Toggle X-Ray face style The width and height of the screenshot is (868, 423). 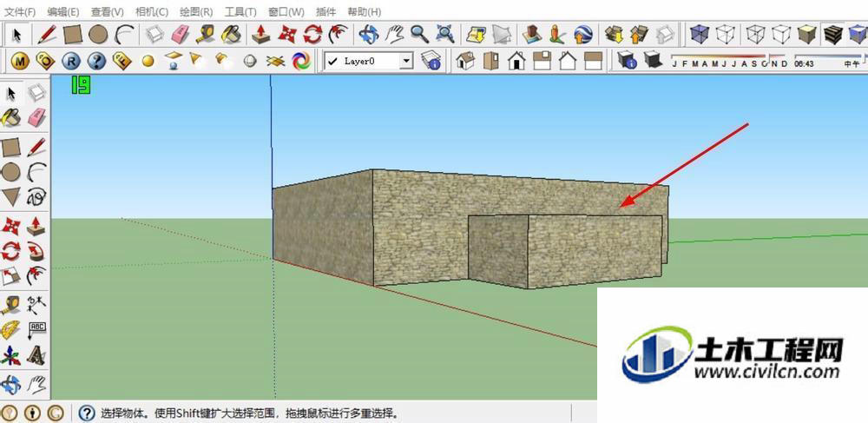699,35
